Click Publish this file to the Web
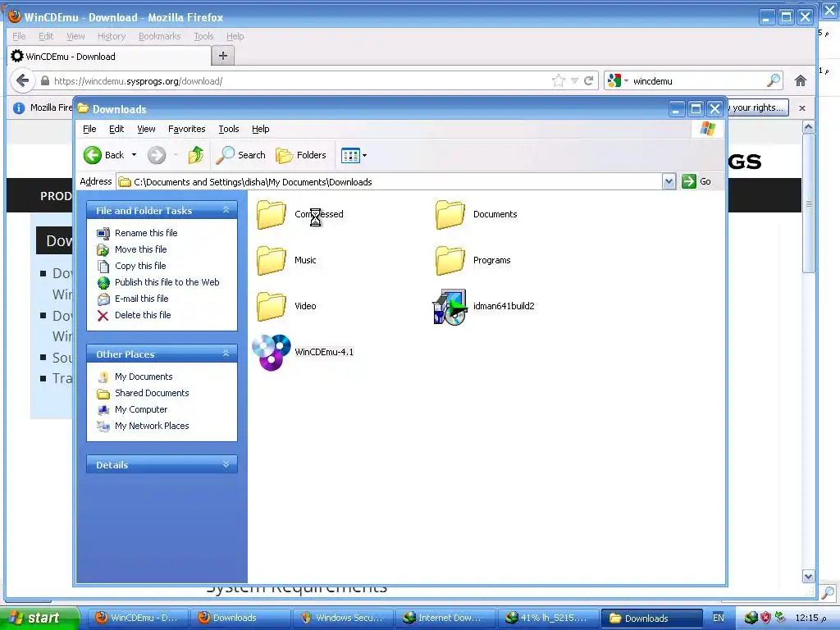This screenshot has width=840, height=630. pos(167,282)
